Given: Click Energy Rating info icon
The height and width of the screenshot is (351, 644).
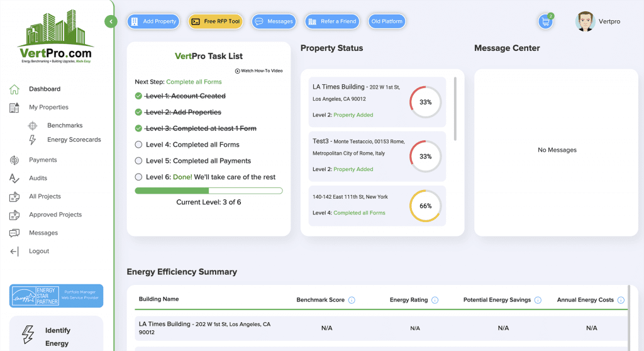Looking at the screenshot, I should coord(435,300).
